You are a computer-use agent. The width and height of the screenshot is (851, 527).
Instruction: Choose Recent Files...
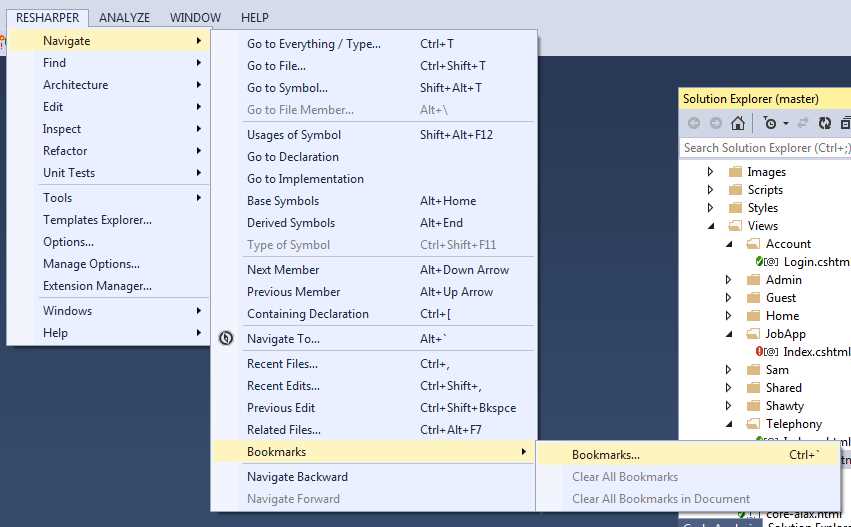[x=374, y=364]
